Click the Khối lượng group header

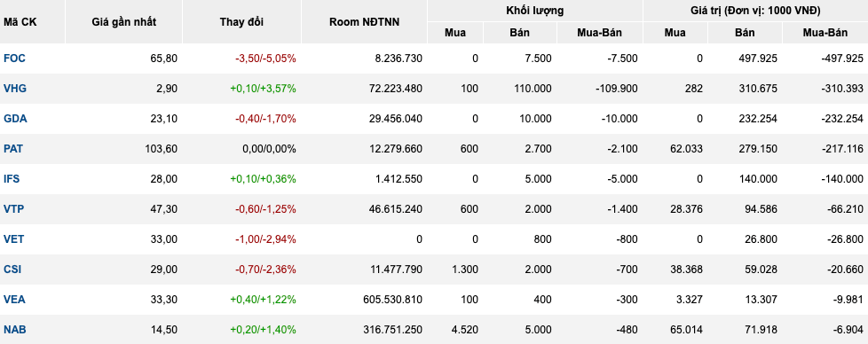(535, 11)
